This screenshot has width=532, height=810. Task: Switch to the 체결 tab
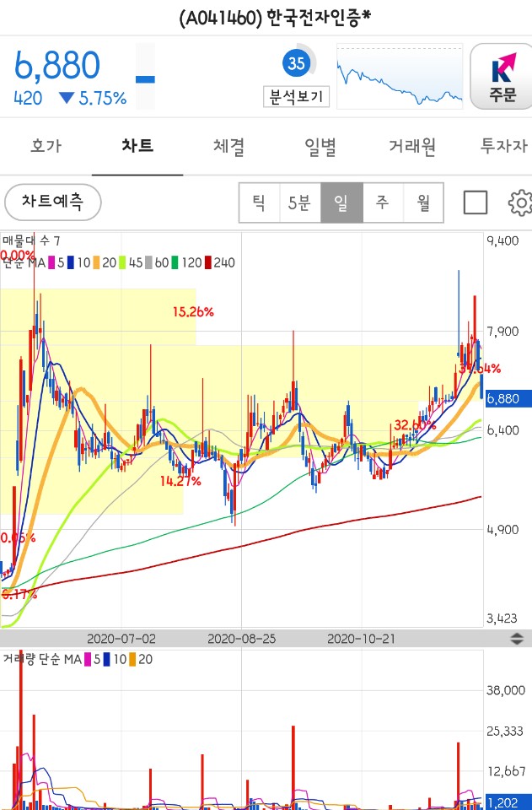[x=228, y=146]
